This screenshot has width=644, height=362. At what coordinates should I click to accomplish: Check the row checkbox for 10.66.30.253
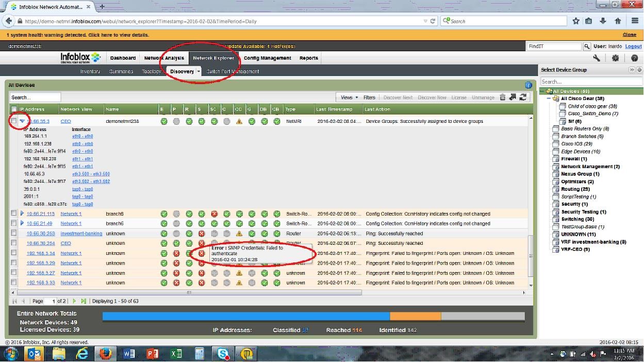[14, 233]
